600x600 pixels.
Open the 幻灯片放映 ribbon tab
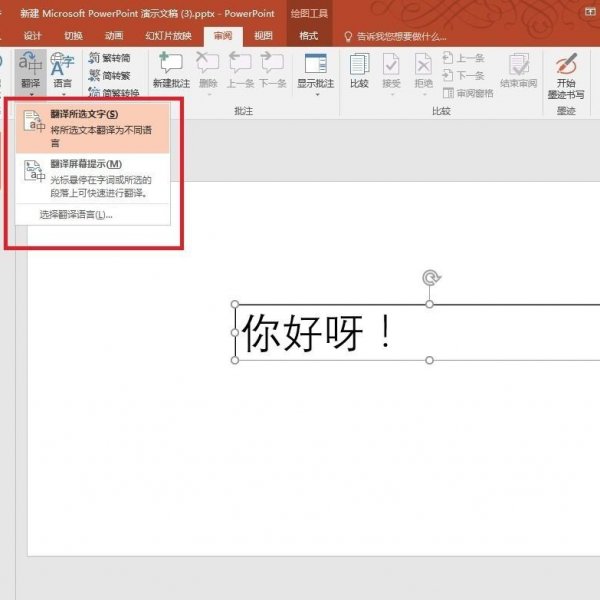(x=169, y=35)
